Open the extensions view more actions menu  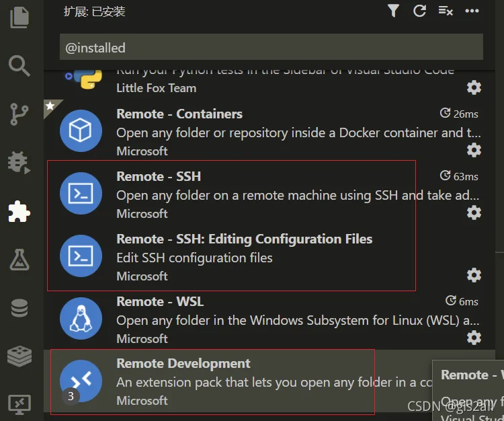point(472,11)
